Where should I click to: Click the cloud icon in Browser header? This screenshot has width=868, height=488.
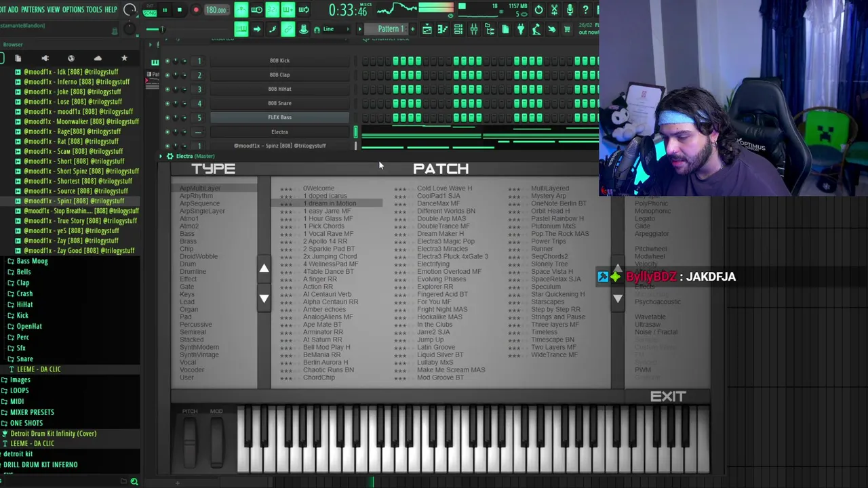(98, 58)
